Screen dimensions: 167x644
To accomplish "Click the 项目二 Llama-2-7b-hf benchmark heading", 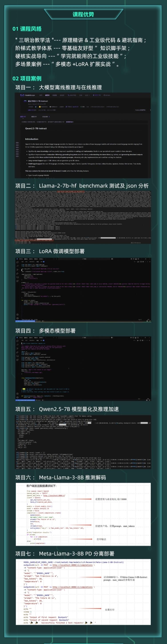I will pyautogui.click(x=82, y=186).
